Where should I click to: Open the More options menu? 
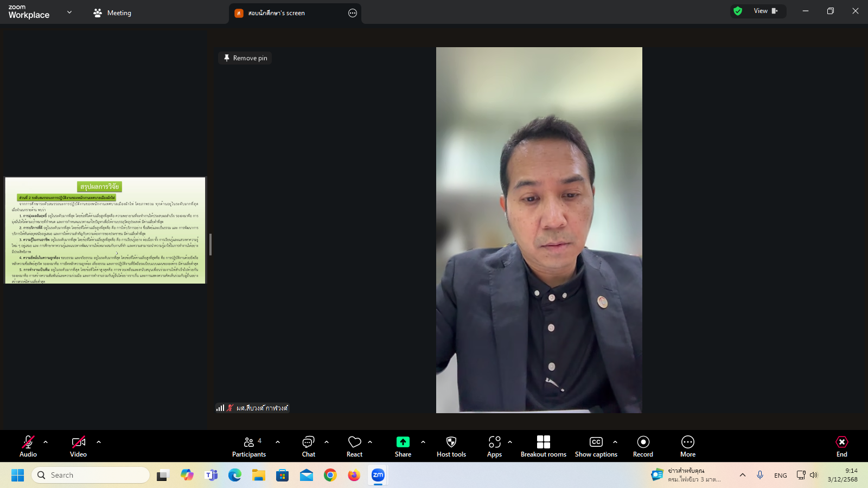(687, 446)
